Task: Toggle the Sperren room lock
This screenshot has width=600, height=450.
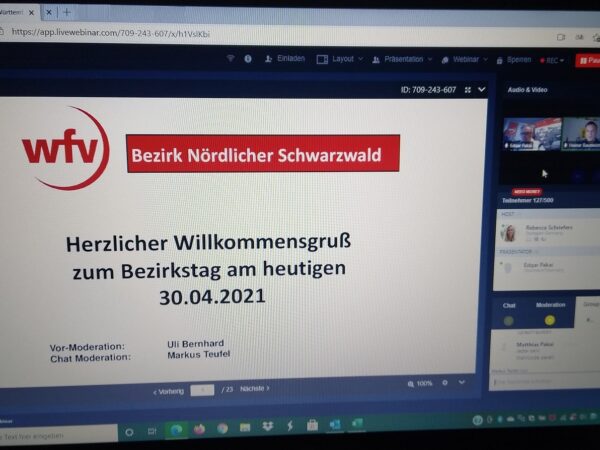Action: (513, 60)
